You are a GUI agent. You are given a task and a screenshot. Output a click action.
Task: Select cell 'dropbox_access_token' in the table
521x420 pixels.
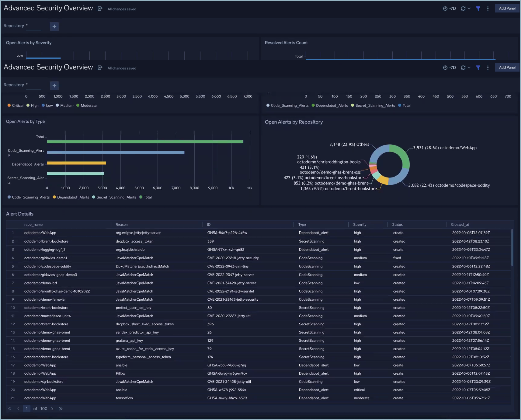tap(134, 241)
